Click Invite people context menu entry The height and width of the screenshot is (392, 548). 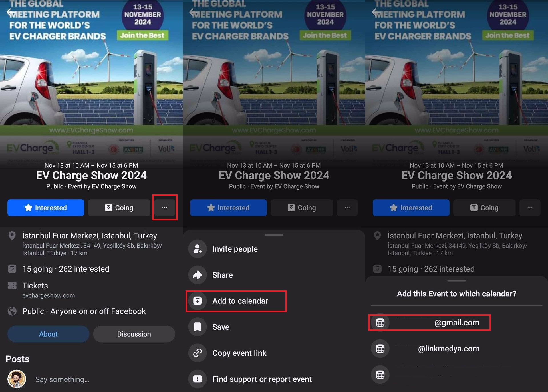click(235, 249)
